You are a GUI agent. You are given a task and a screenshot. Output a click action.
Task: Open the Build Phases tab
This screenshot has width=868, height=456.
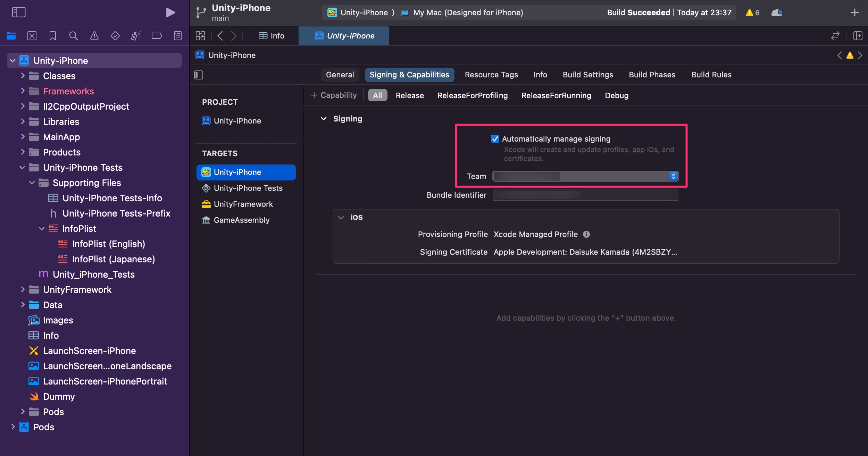(x=652, y=75)
